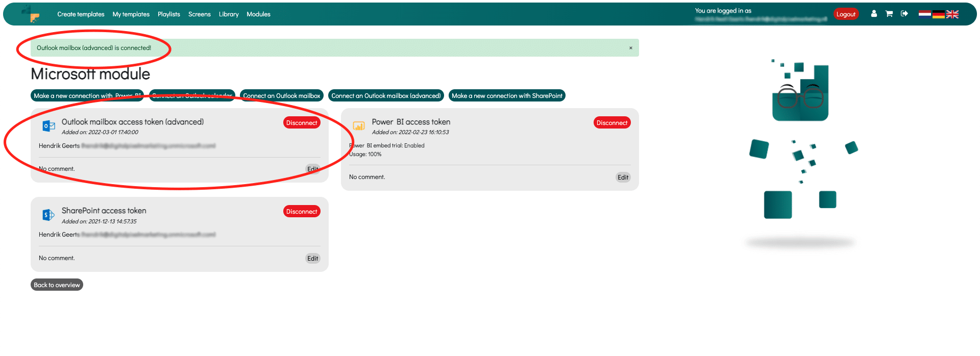
Task: Click the 'Power BI access token' title
Action: (411, 122)
